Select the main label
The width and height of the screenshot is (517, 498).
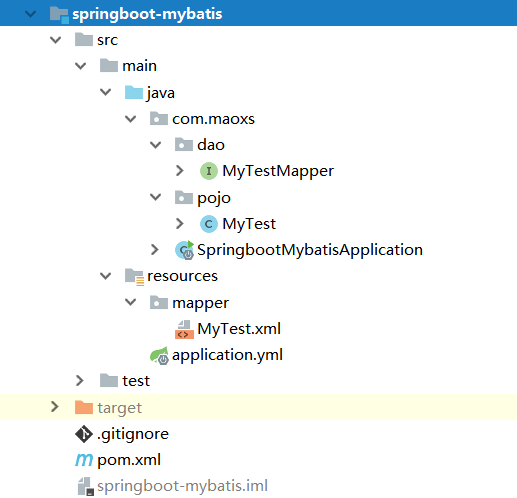click(x=139, y=66)
